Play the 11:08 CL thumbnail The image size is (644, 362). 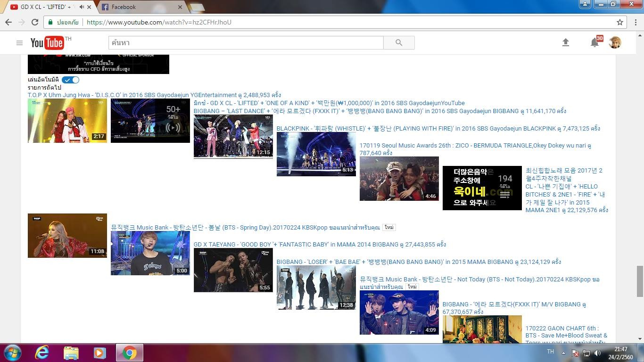(67, 236)
